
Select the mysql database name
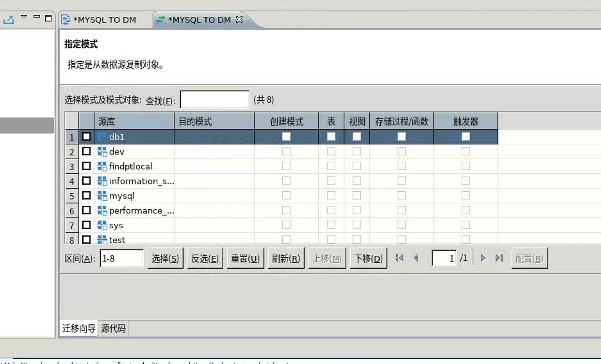122,196
